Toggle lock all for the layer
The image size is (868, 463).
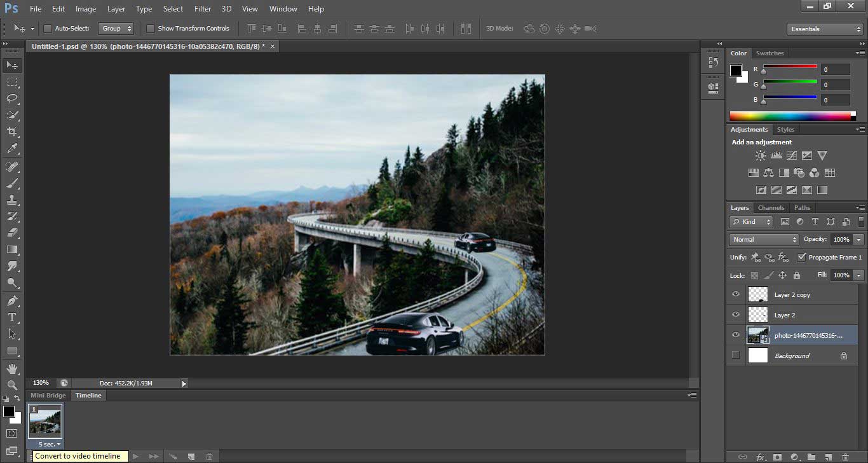[x=797, y=275]
